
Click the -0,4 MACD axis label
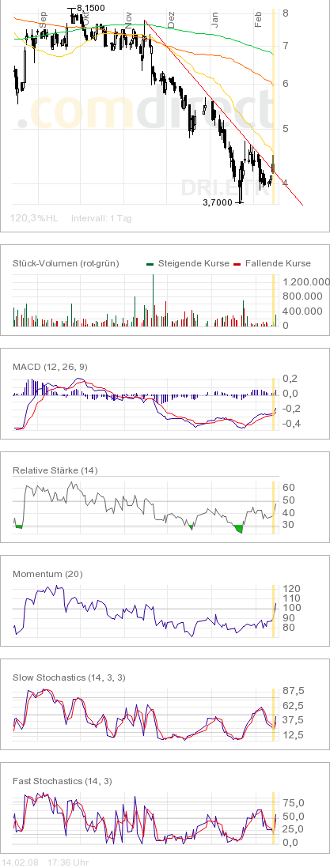[x=292, y=424]
